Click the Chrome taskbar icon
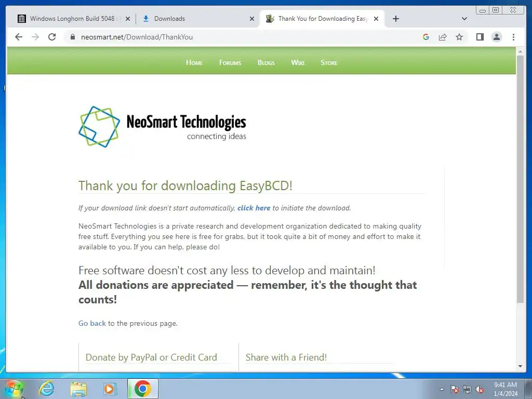This screenshot has height=399, width=532. [143, 389]
